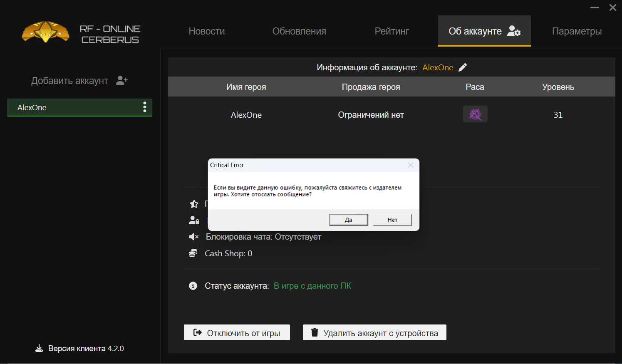Select the AlexOne account in sidebar

(79, 107)
